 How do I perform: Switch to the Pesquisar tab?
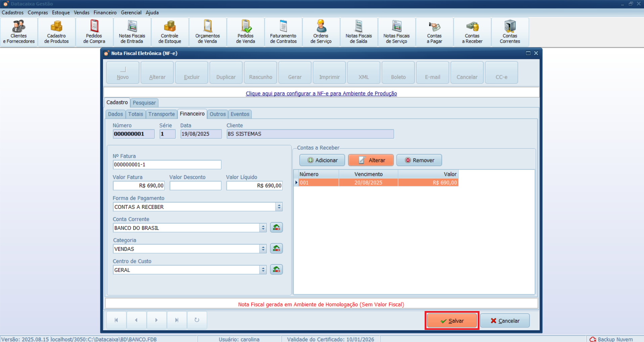click(x=144, y=103)
